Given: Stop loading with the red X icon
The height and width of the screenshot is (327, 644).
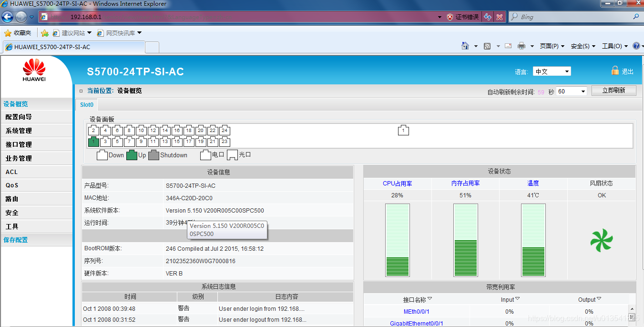Looking at the screenshot, I should 500,17.
